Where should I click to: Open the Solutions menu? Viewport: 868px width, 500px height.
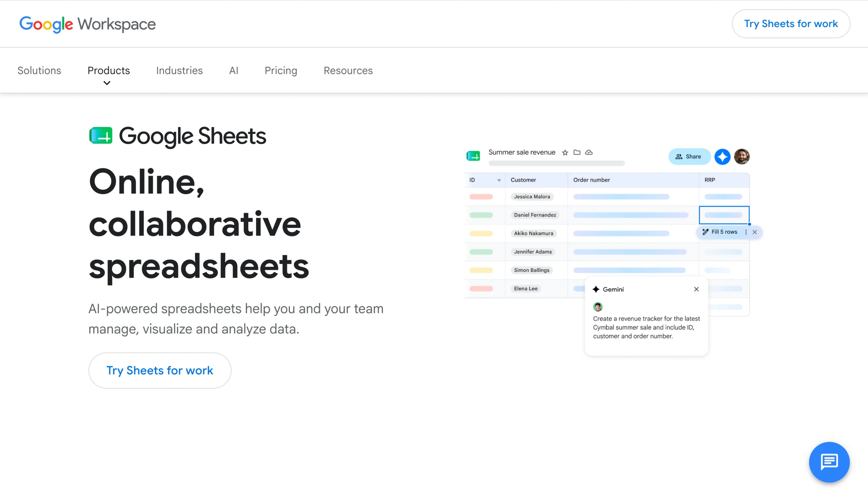click(39, 70)
